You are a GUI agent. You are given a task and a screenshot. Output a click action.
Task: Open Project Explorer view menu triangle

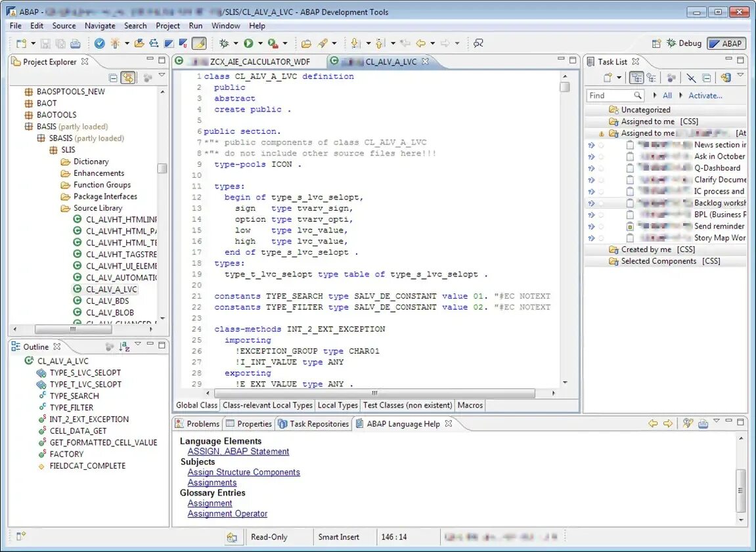coord(162,75)
